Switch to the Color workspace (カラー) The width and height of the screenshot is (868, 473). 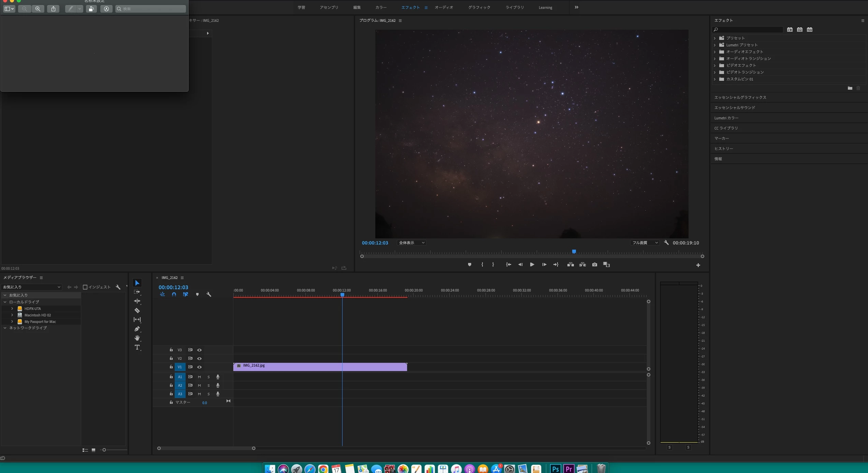click(381, 8)
